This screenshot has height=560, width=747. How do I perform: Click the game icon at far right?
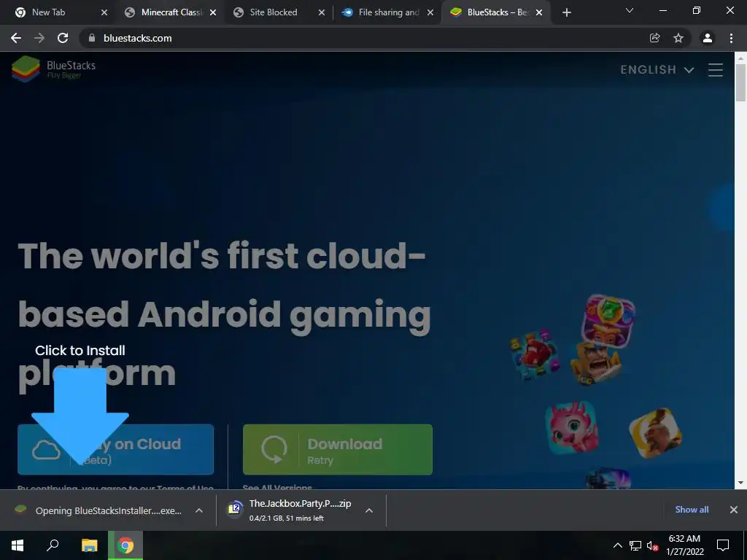656,432
